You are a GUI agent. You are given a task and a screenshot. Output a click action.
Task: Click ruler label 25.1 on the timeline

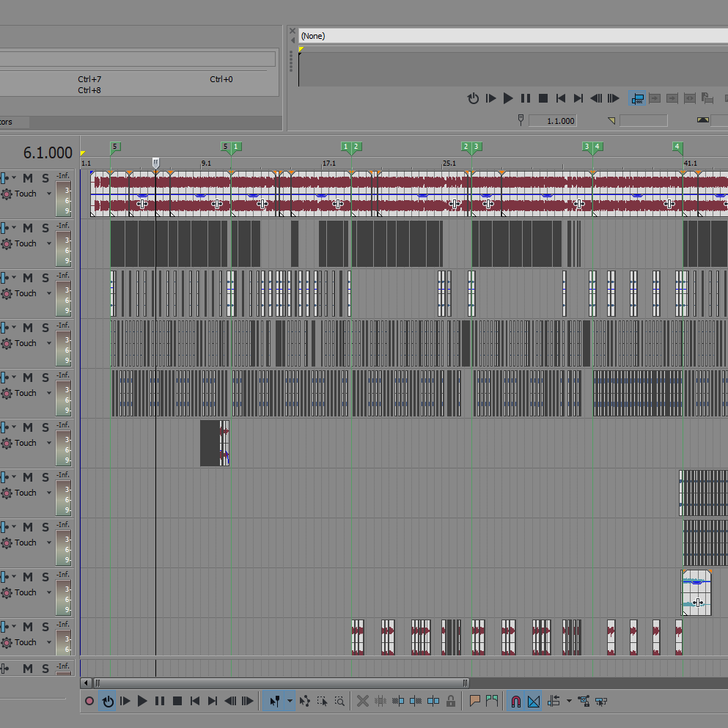449,163
